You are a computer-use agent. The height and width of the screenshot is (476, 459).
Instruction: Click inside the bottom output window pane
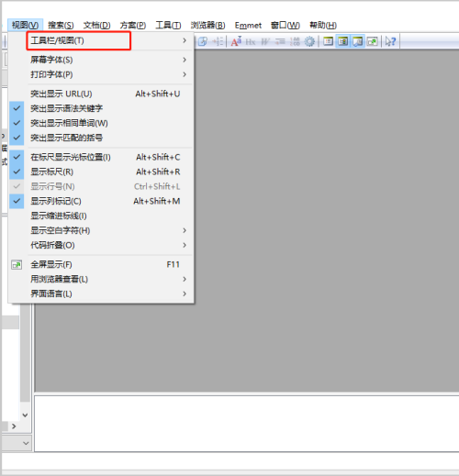[247, 424]
